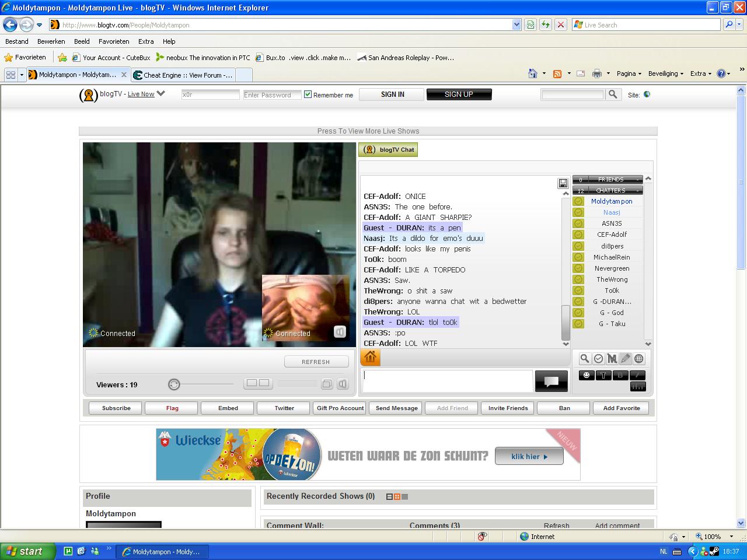Click the magnifier icon in chat tools
The height and width of the screenshot is (560, 747).
tap(584, 359)
